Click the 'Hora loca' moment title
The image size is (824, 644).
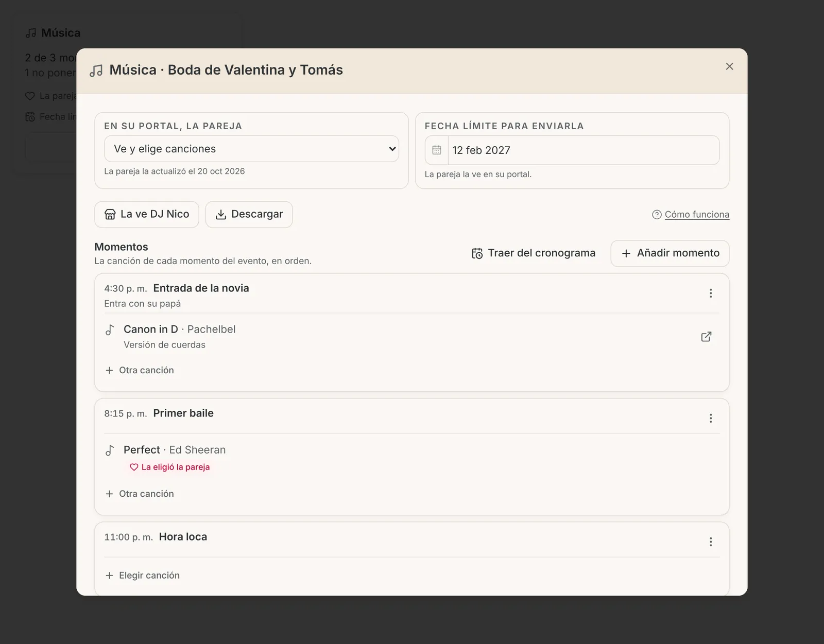pos(183,537)
